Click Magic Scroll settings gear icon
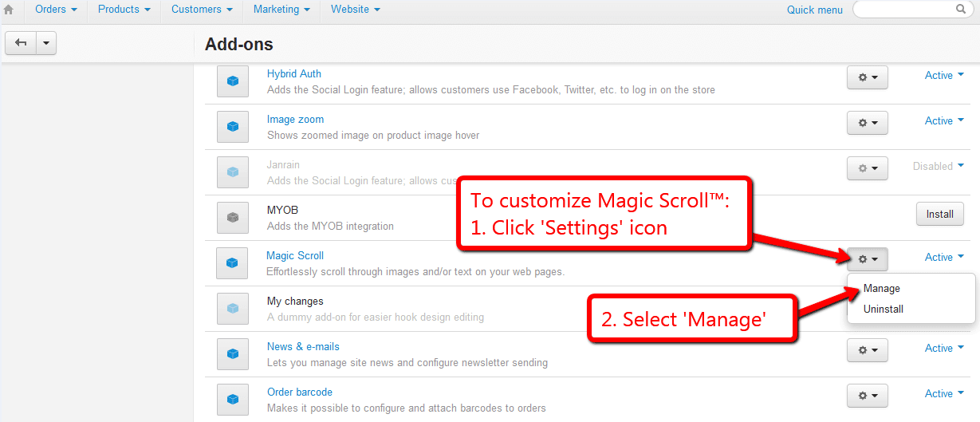 tap(868, 259)
